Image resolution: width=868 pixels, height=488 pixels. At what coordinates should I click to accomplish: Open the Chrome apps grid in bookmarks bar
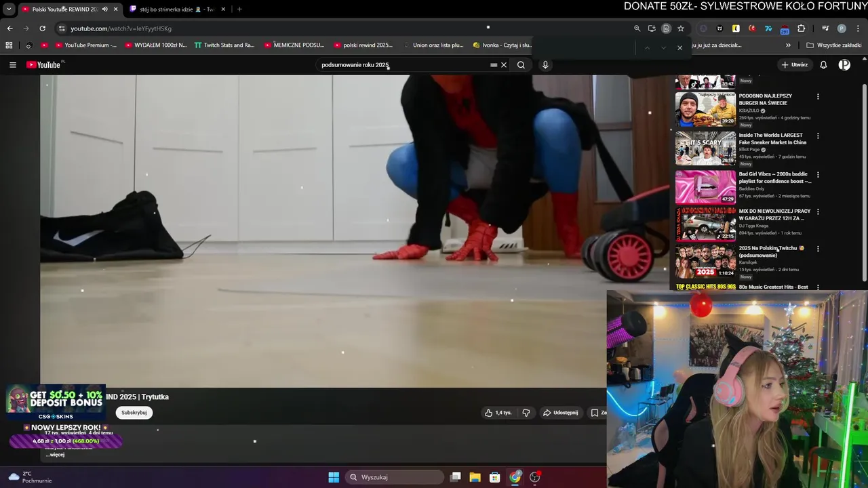coord(9,45)
